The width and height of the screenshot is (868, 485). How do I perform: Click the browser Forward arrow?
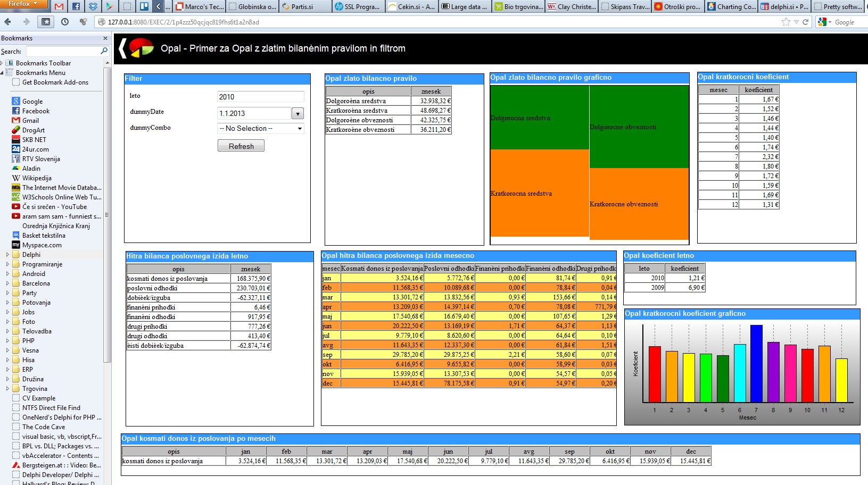click(x=27, y=22)
